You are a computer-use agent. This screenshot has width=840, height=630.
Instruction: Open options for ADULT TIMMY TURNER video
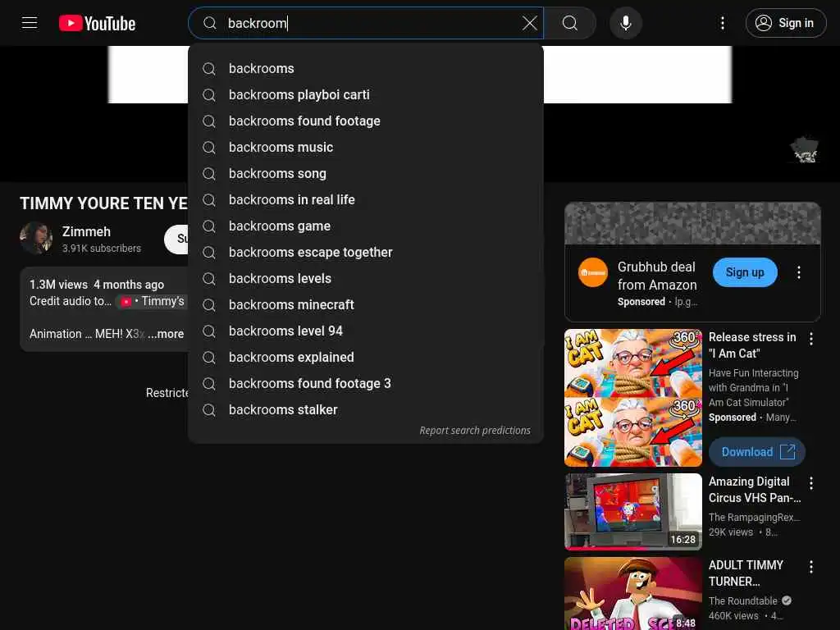pos(811,567)
